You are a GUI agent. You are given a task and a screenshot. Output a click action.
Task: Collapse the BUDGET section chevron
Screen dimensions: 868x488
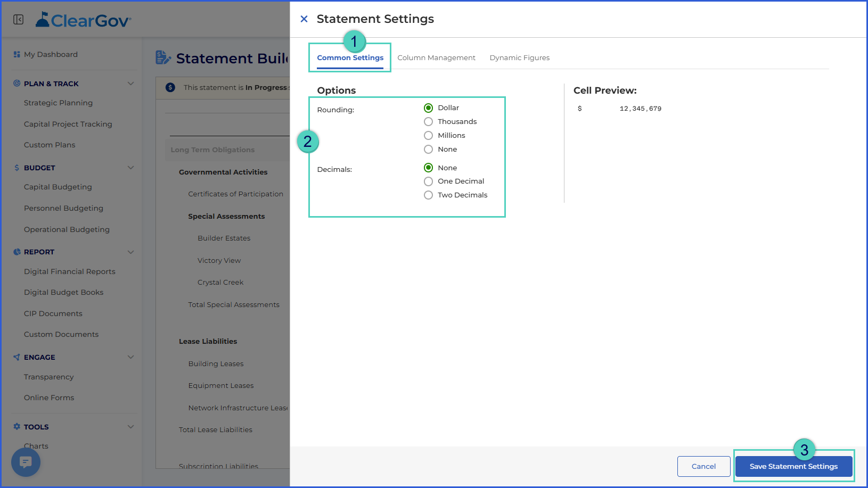pyautogui.click(x=131, y=168)
